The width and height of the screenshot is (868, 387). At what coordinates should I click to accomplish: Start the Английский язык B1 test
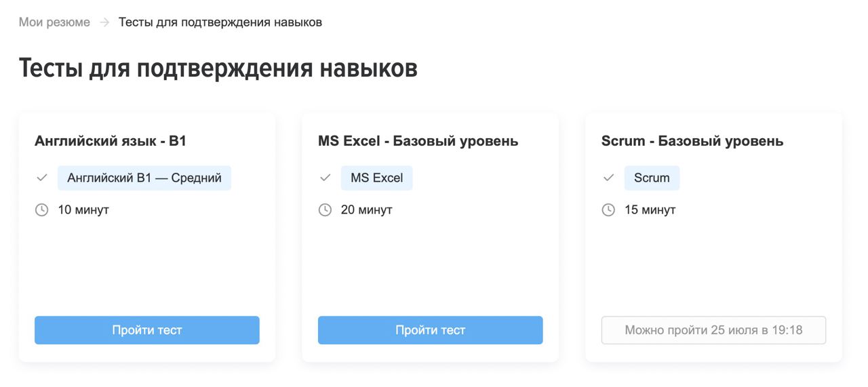pos(147,330)
